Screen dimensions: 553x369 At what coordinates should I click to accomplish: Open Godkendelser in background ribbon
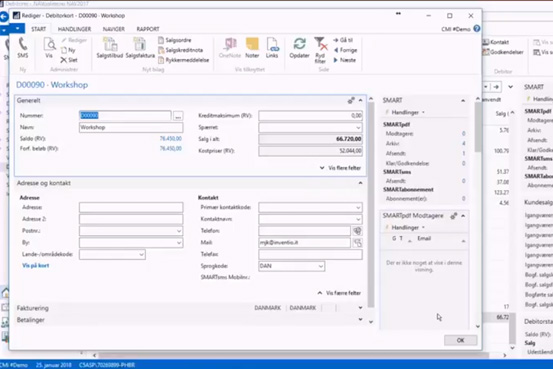[x=503, y=52]
